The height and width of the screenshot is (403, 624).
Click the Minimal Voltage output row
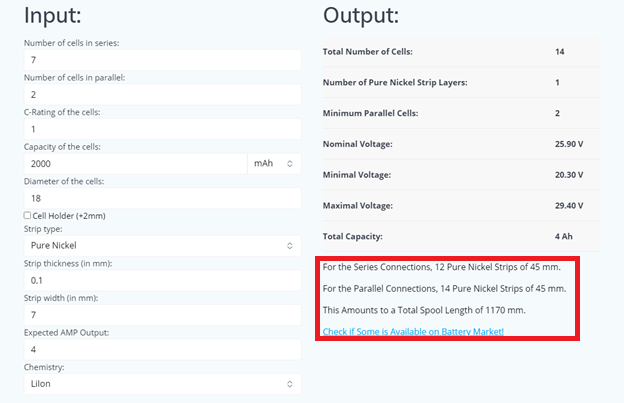click(458, 175)
